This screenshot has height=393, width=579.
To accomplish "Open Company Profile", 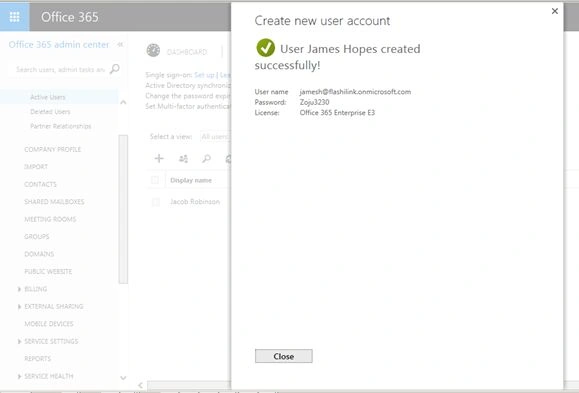I will (52, 149).
